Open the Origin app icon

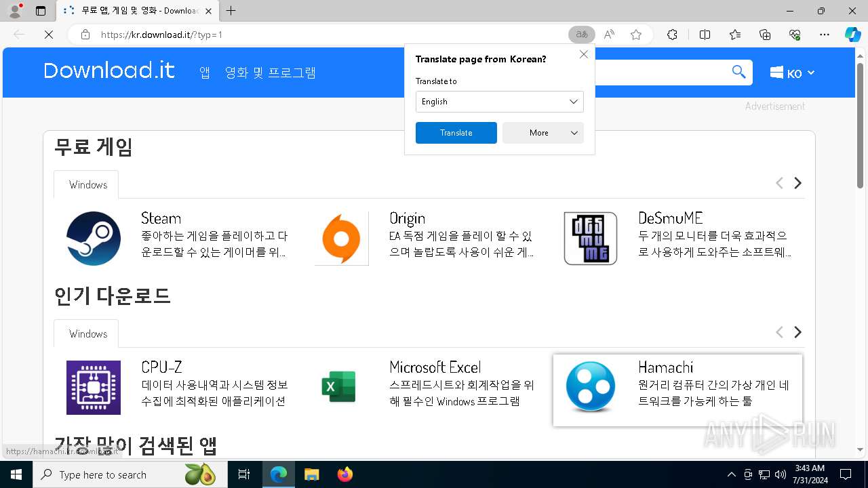coord(342,239)
